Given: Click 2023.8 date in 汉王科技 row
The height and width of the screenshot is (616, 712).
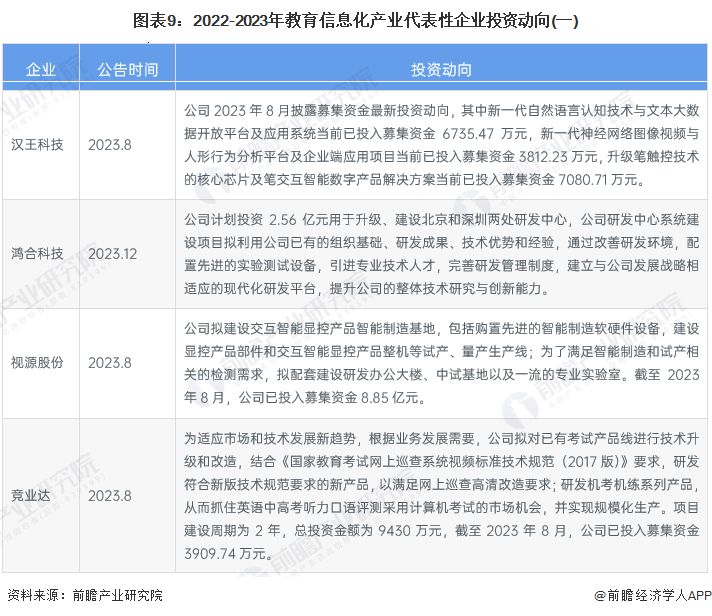Looking at the screenshot, I should tap(109, 145).
